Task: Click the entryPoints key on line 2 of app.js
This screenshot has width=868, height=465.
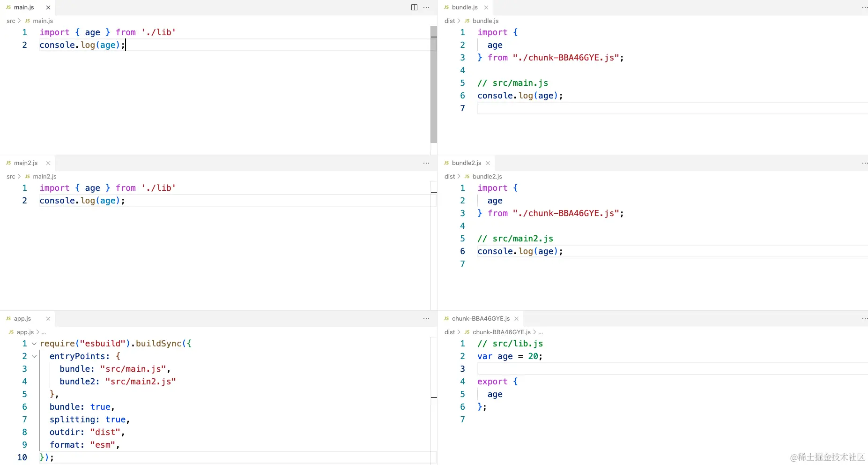Action: pos(77,356)
